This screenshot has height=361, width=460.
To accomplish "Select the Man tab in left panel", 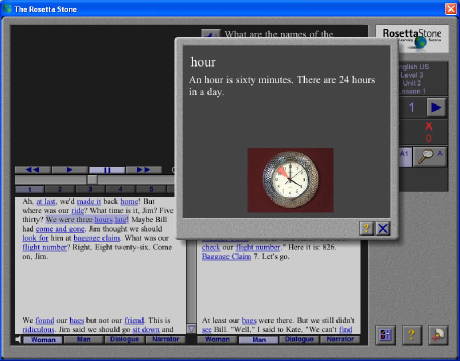I will (83, 340).
